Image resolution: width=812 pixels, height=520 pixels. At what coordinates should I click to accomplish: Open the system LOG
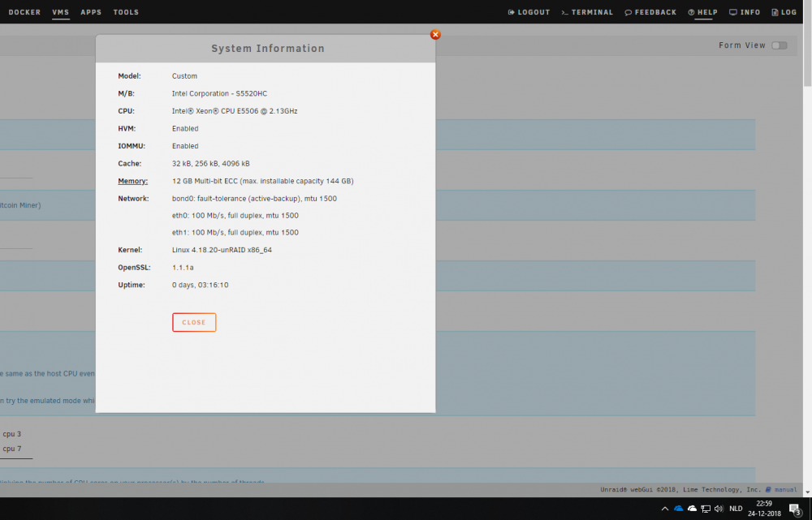click(x=784, y=12)
